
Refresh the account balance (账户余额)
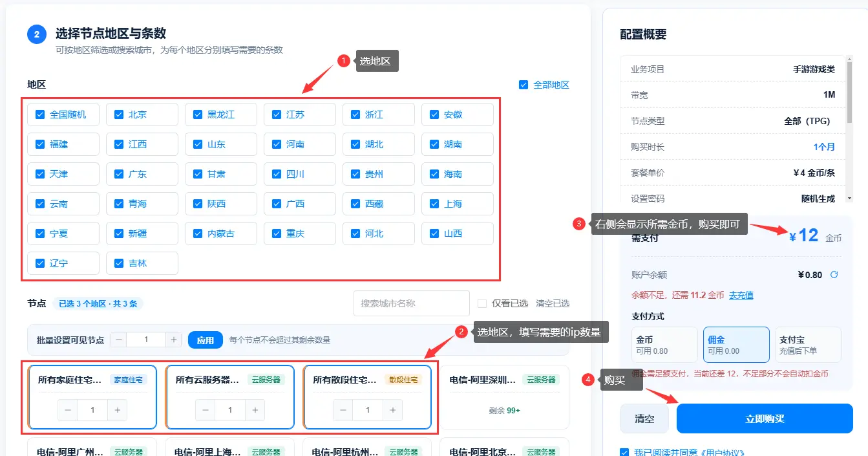pos(834,275)
